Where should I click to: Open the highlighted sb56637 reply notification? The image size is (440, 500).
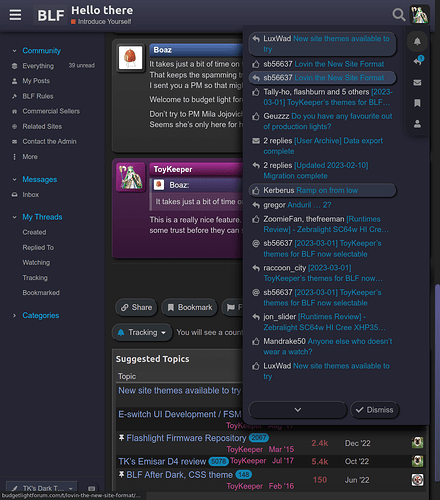coord(322,78)
